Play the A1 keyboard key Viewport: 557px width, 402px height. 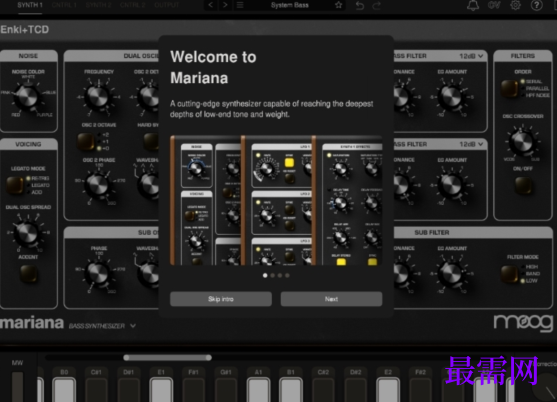[258, 390]
